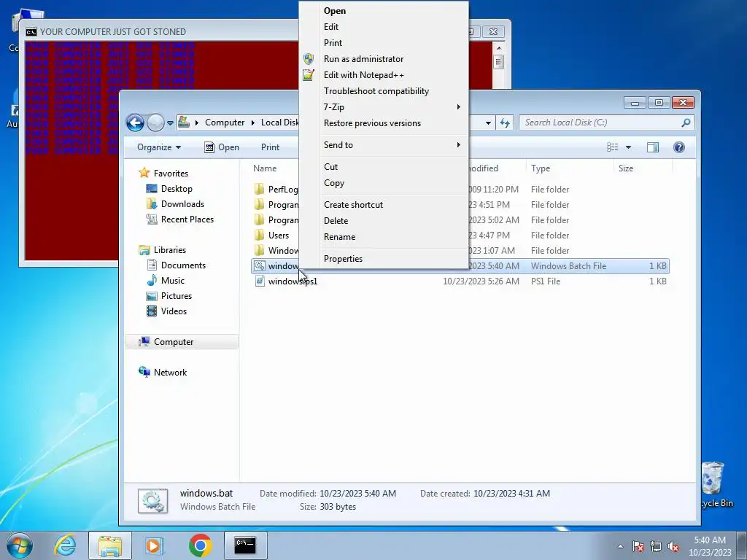Viewport: 747px width, 560px height.
Task: Open Windows Explorer from the taskbar
Action: tap(110, 545)
